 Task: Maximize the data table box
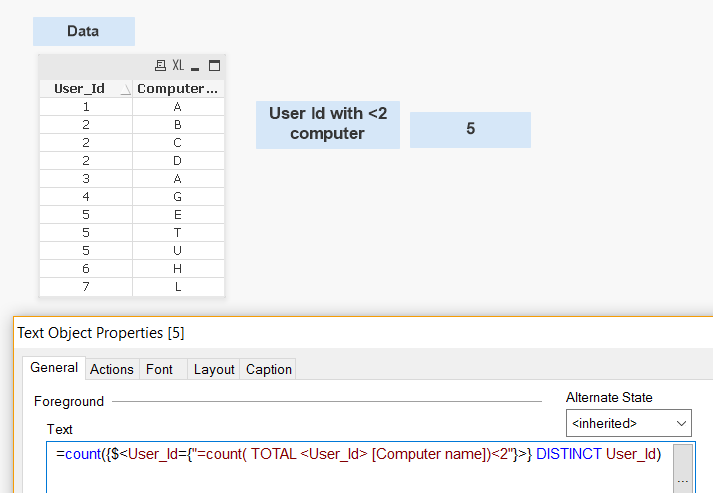pyautogui.click(x=214, y=66)
